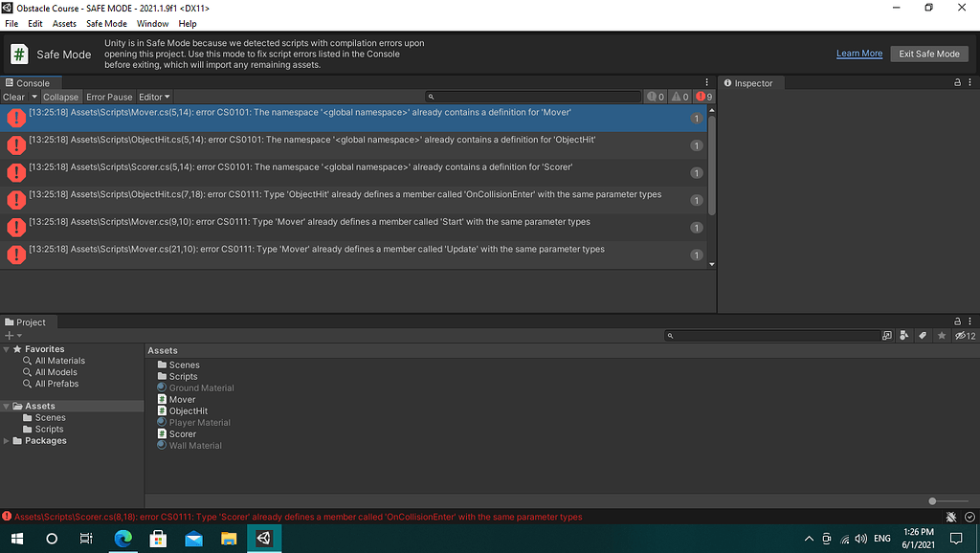Select Scripts folder in left tree
The image size is (980, 553).
click(43, 430)
